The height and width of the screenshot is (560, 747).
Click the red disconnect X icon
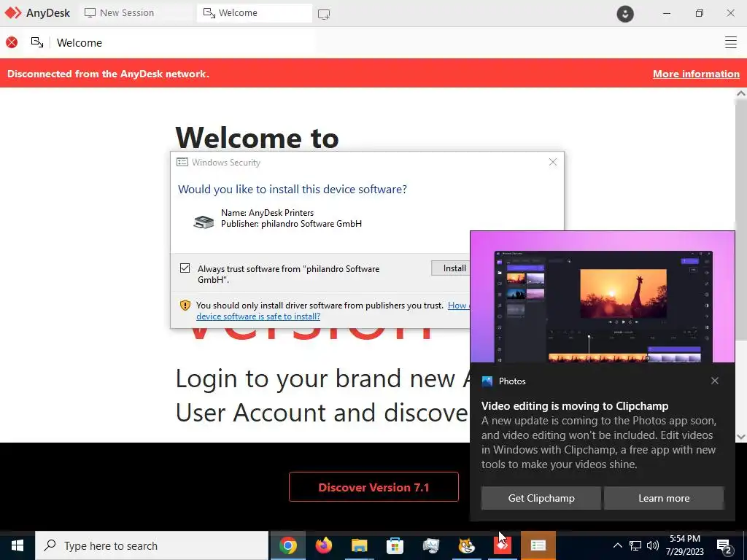tap(12, 42)
